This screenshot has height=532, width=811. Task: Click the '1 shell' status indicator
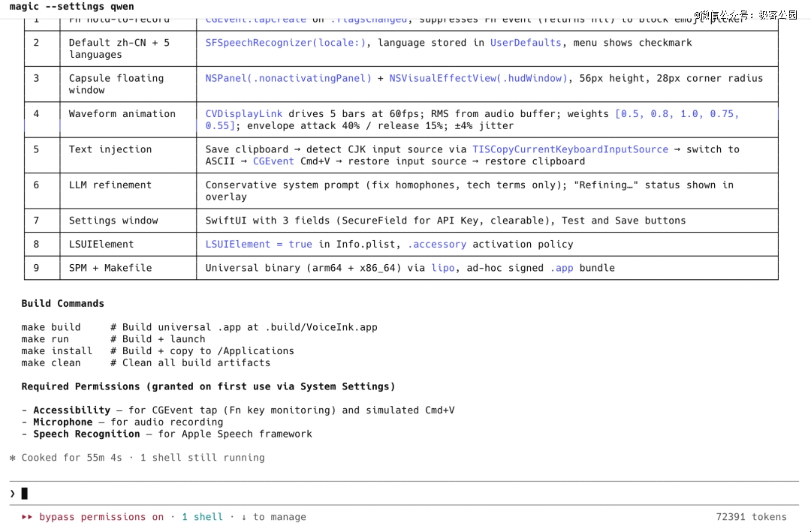point(202,517)
